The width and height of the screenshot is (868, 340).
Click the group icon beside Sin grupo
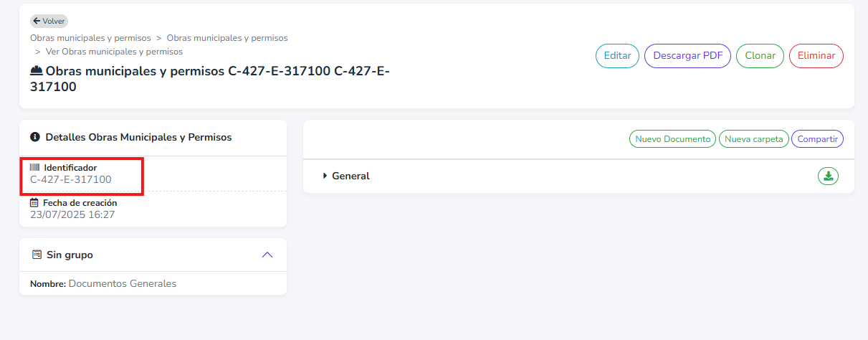click(37, 255)
